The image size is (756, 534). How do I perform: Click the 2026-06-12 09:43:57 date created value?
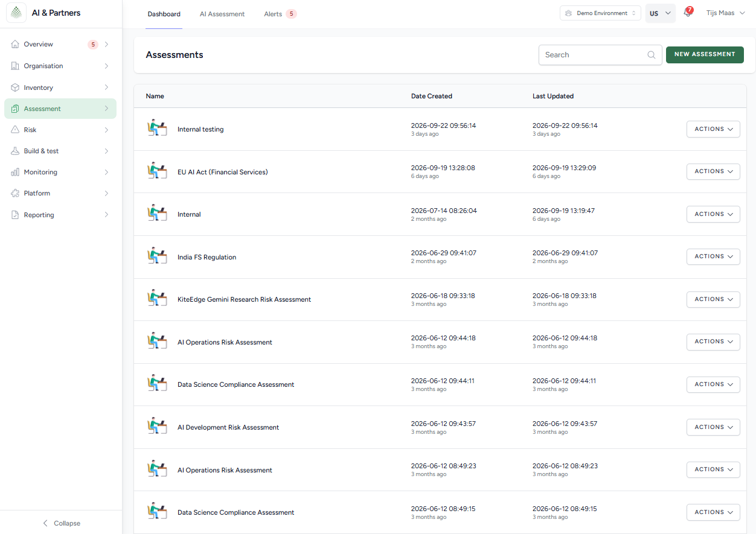pos(444,424)
